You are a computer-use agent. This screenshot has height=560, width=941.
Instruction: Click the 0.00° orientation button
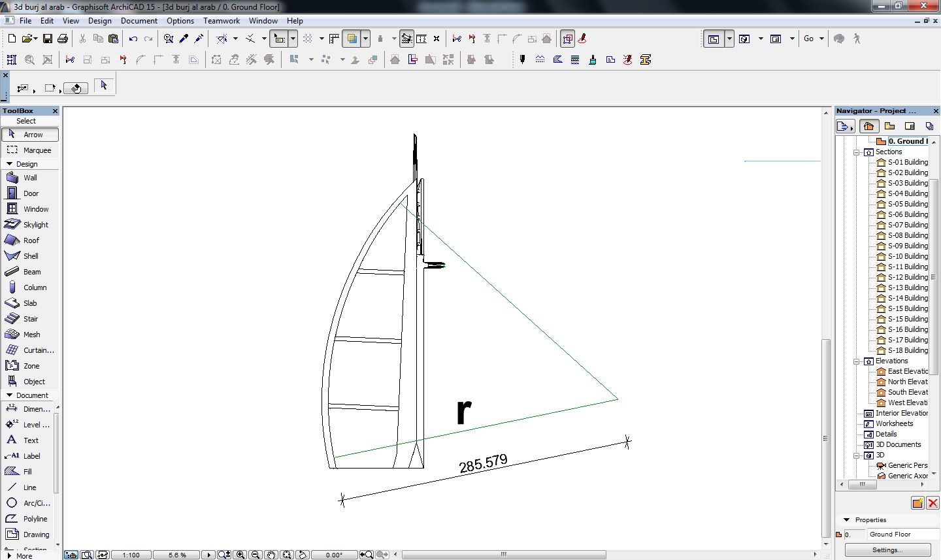pos(334,555)
